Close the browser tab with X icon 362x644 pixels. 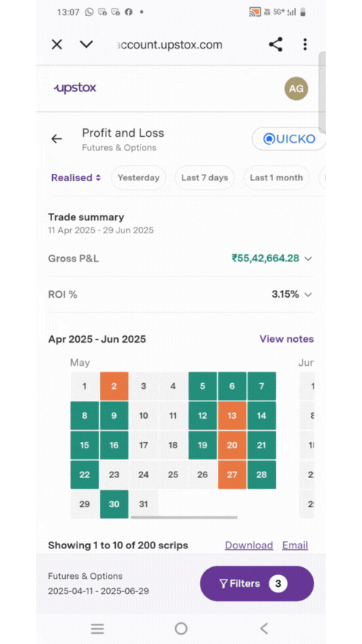tap(56, 44)
